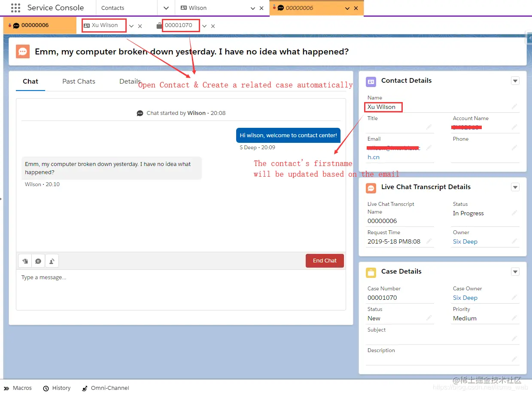Click the transfer chat agent icon

(52, 261)
